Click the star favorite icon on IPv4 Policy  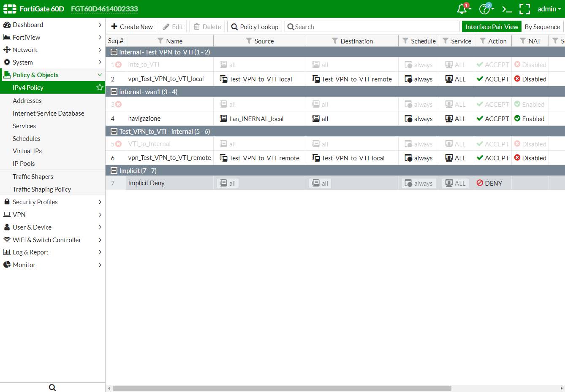click(x=100, y=87)
